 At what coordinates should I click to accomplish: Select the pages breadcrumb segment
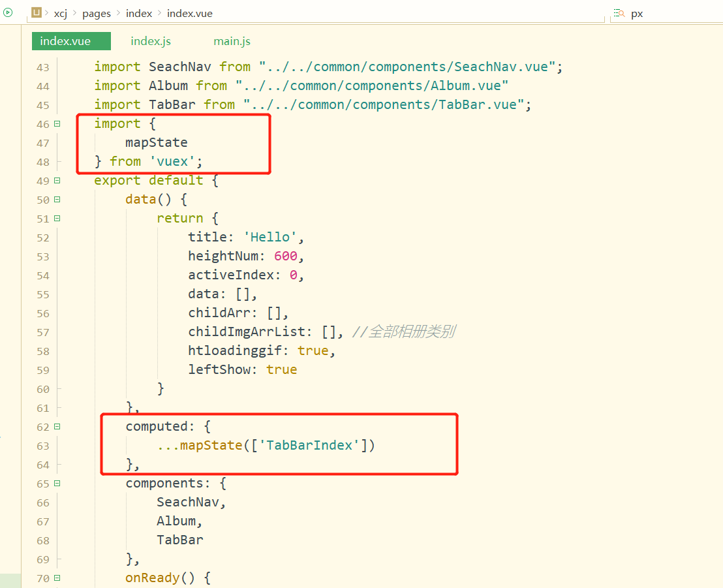pyautogui.click(x=97, y=13)
